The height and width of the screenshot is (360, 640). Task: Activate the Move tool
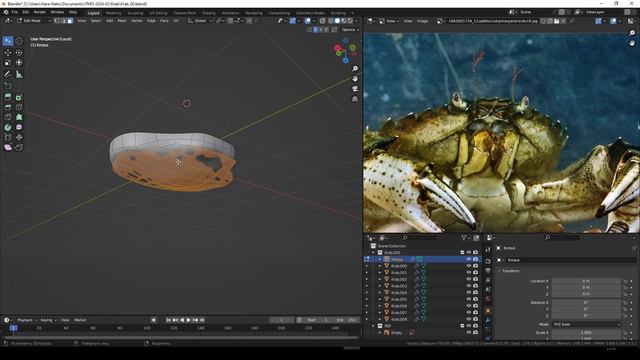(x=8, y=53)
